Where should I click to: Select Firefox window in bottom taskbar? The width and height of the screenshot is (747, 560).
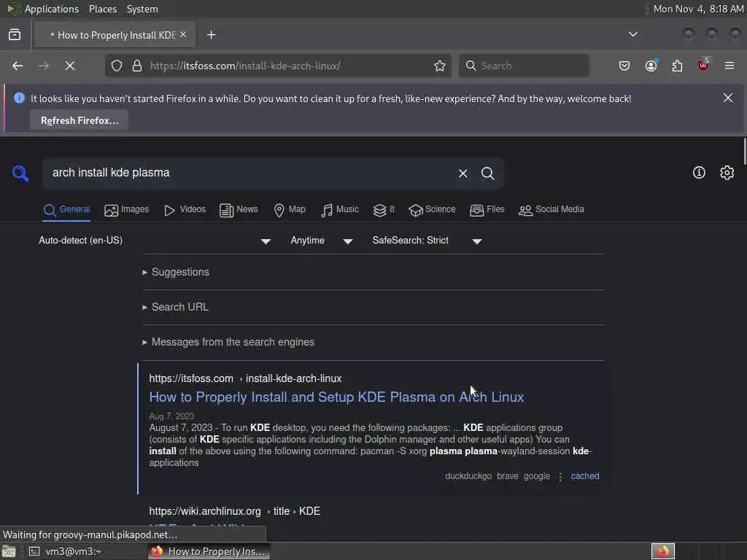pos(209,551)
